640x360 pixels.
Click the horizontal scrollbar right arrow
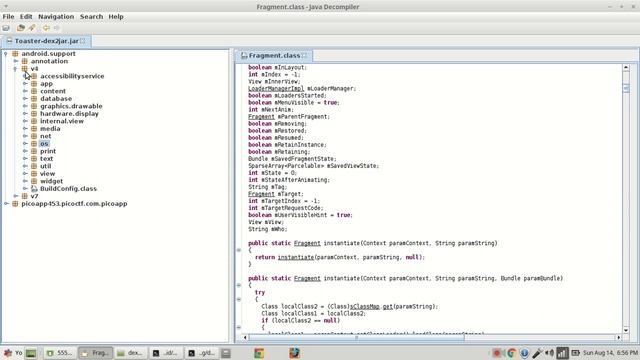pyautogui.click(x=619, y=338)
